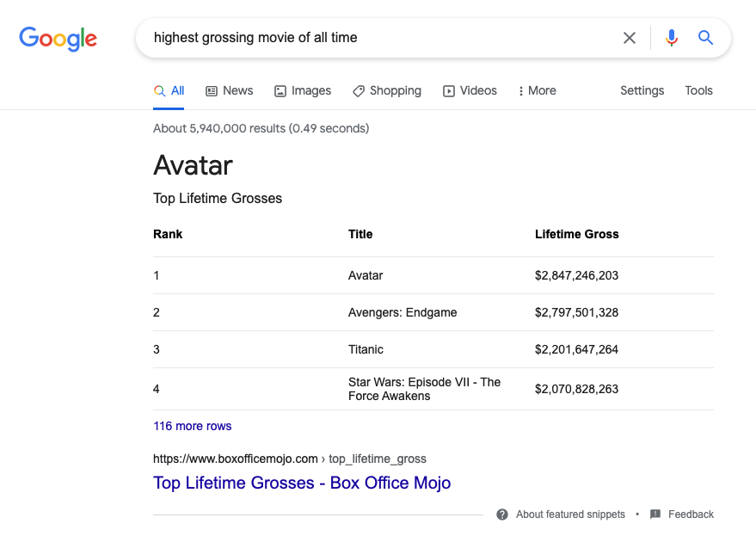Click the price-tag icon beside Shopping
The width and height of the screenshot is (756, 542).
(359, 90)
